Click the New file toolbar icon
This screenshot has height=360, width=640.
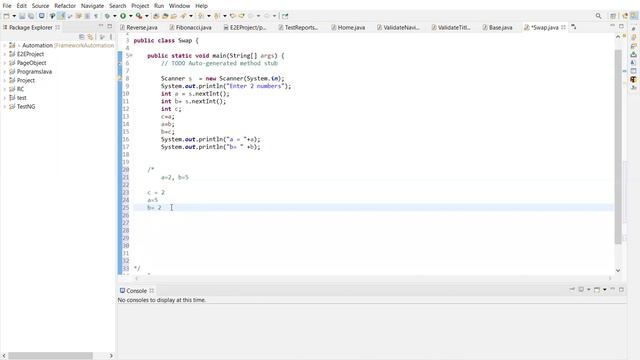tap(7, 16)
